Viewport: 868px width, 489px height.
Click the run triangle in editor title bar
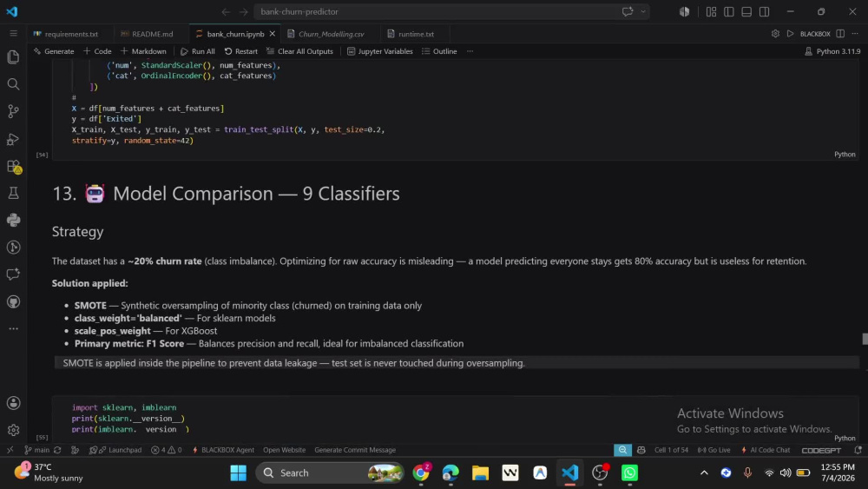(x=791, y=34)
